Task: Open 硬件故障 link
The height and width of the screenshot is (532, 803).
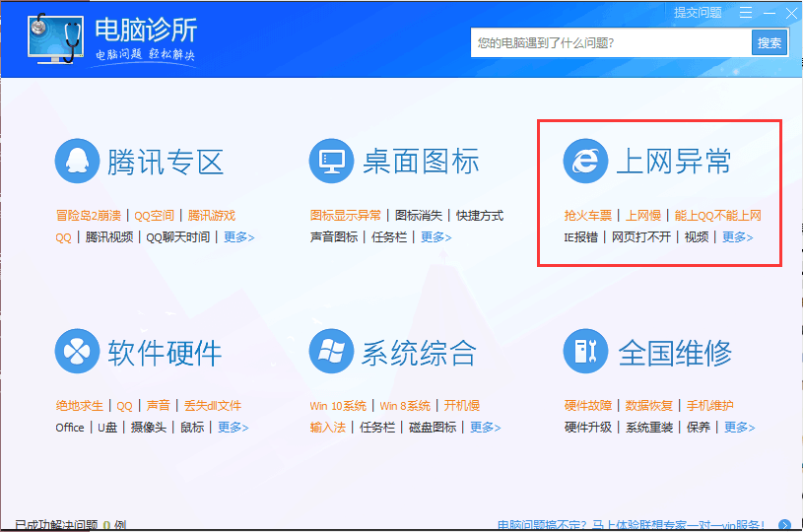Action: pos(588,406)
